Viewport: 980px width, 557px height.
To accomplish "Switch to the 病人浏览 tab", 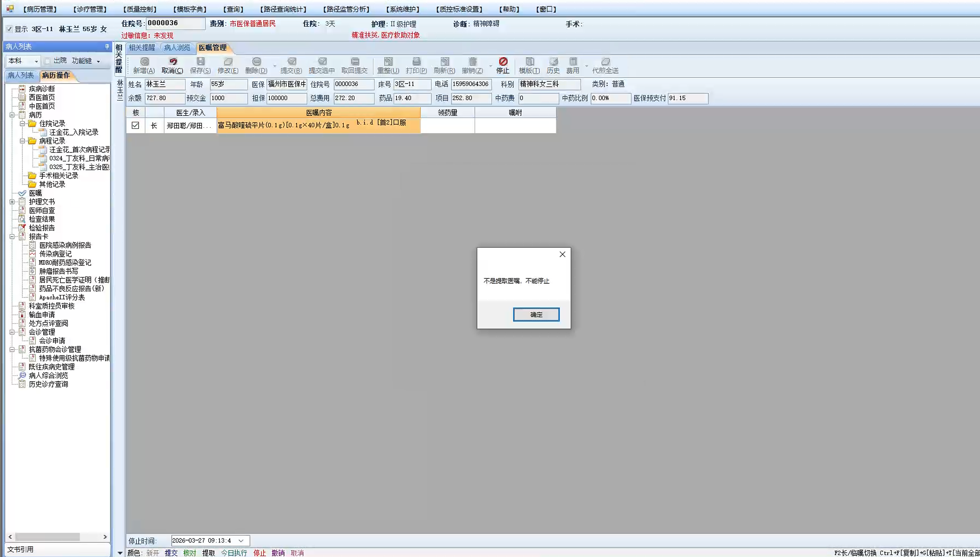I will 177,48.
